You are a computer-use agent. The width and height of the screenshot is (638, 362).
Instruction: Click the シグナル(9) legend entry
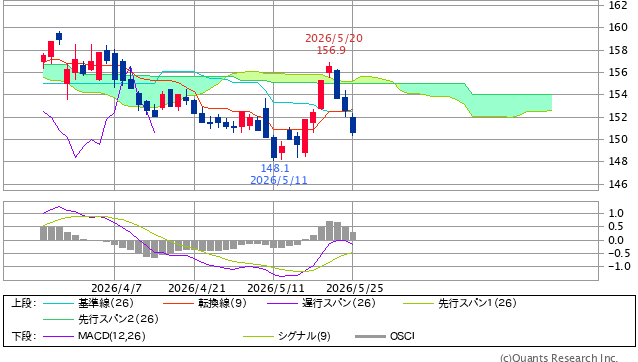[x=304, y=336]
